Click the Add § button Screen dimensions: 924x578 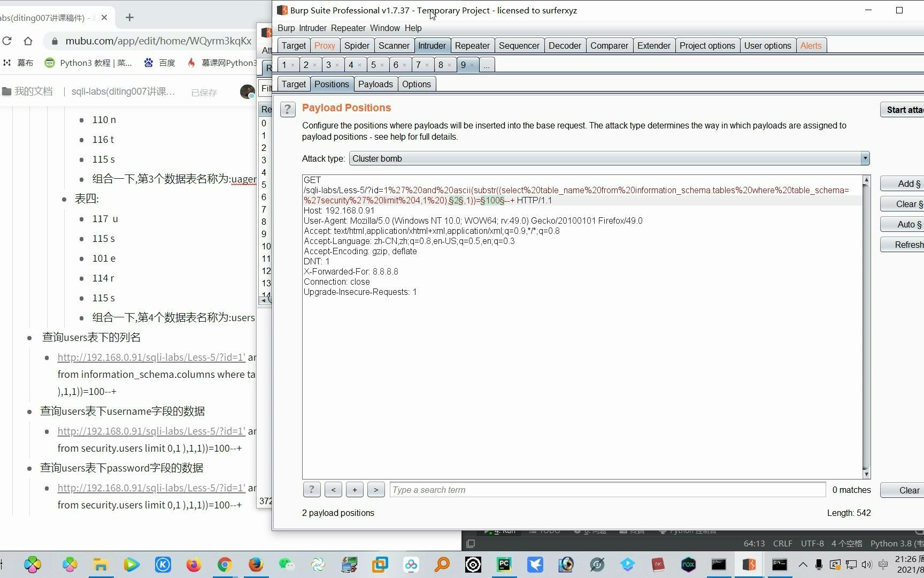(x=903, y=184)
